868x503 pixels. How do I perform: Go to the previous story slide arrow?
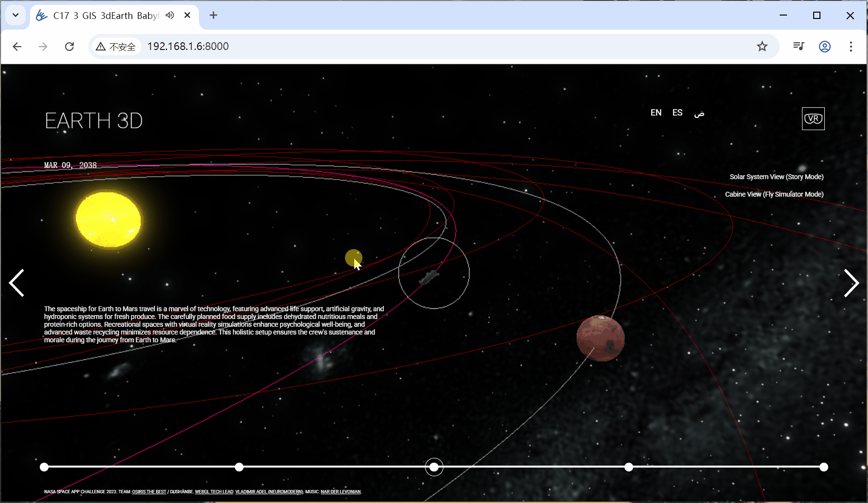(x=16, y=283)
